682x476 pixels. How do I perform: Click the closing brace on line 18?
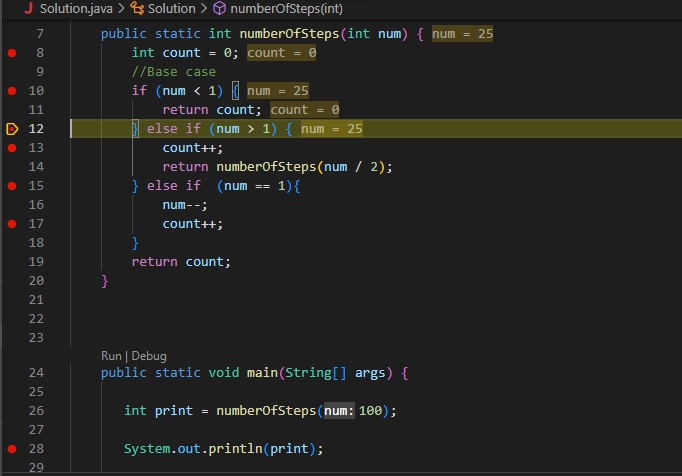135,243
